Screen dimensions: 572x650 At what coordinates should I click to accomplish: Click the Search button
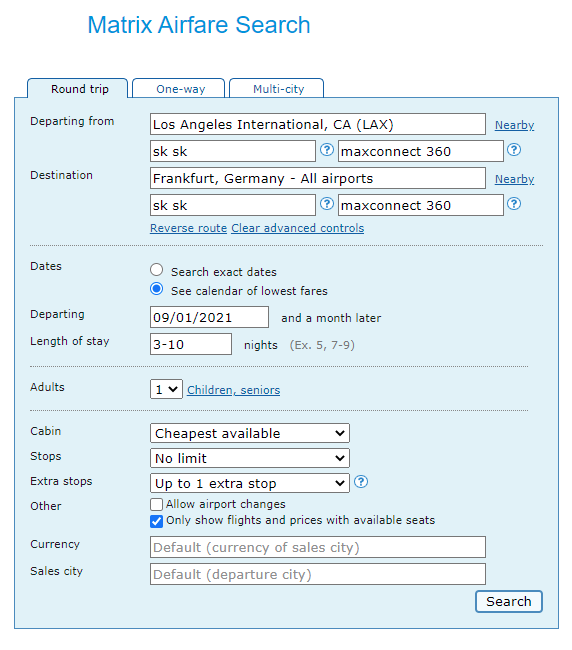pyautogui.click(x=509, y=601)
